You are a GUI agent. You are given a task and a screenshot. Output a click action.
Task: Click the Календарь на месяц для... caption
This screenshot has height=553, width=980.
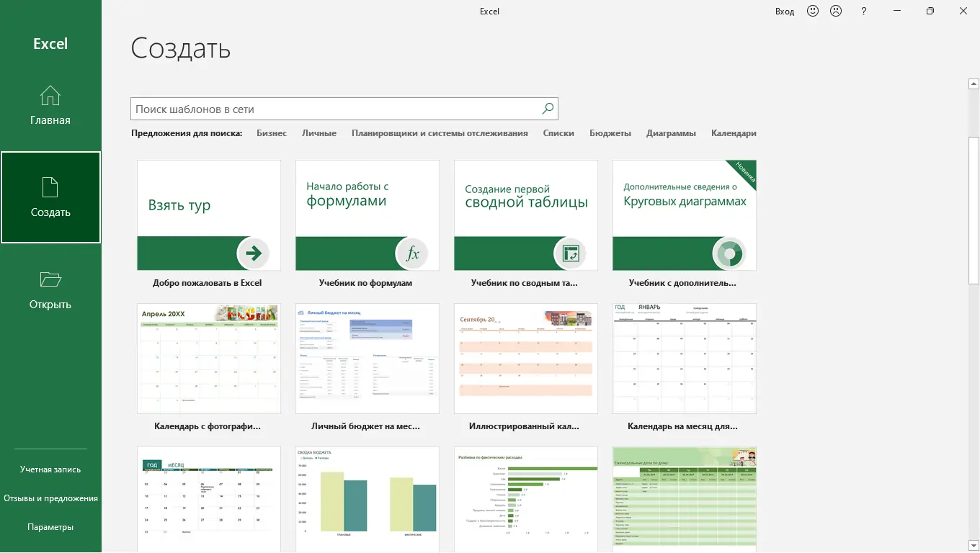pos(682,426)
